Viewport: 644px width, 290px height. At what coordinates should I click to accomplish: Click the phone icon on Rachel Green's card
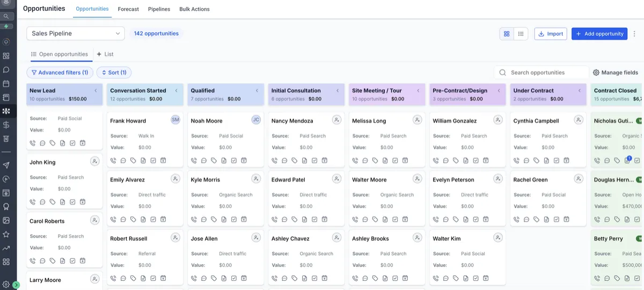[516, 219]
